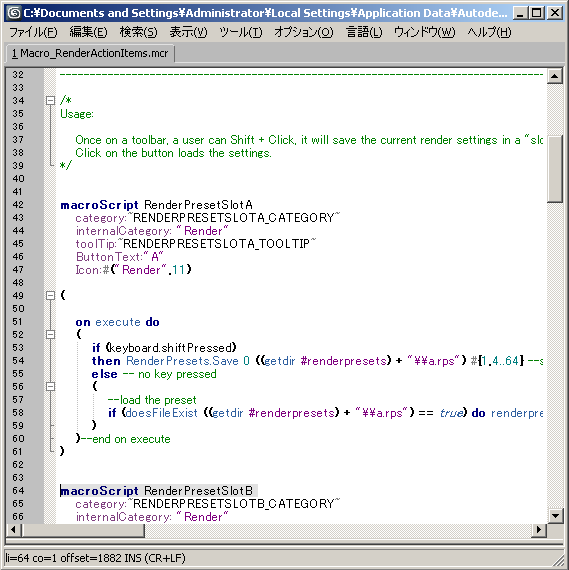Open the オプション(O) menu
This screenshot has width=569, height=570.
click(304, 32)
